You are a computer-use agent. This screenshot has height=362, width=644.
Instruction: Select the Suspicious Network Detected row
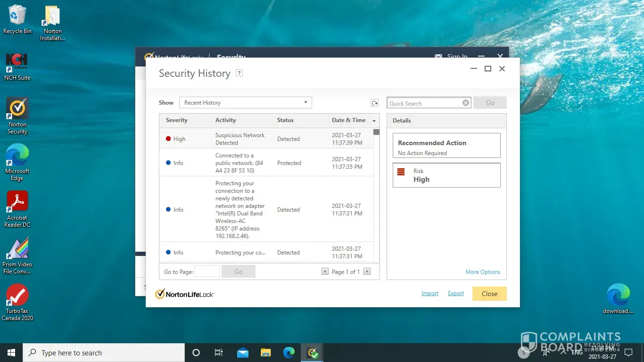click(266, 139)
